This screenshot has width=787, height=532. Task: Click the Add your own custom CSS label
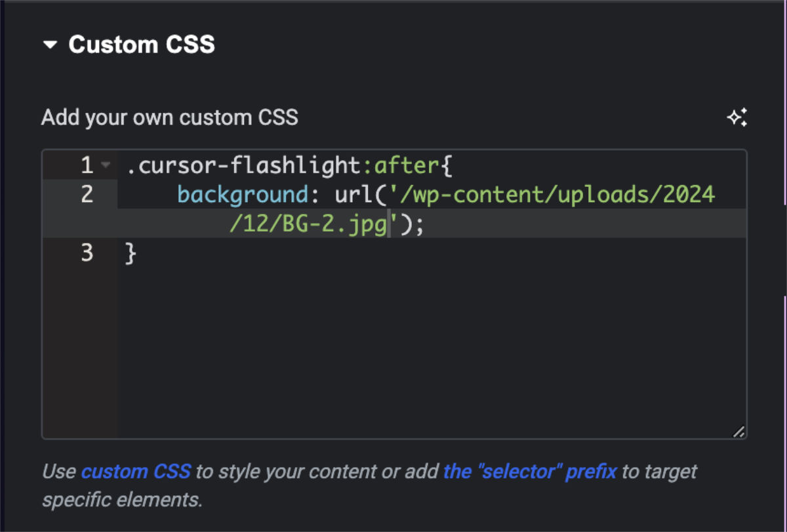[x=170, y=117]
